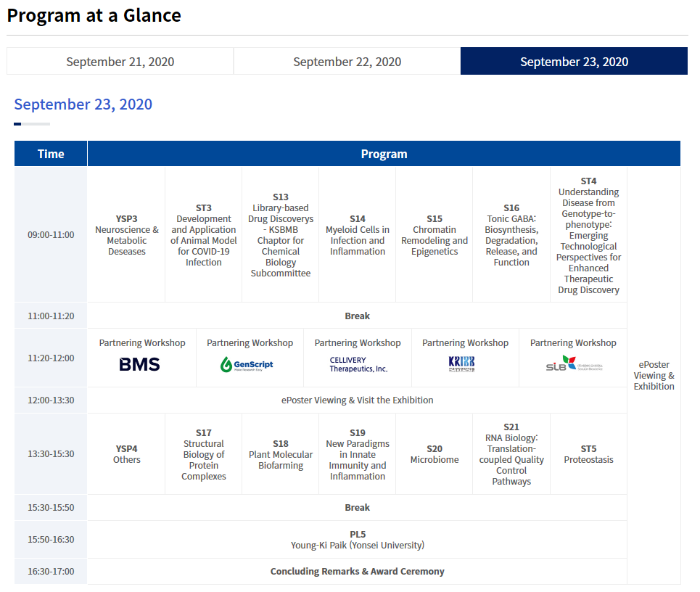
Task: Switch to the September 22, 2020 tab
Action: coord(347,62)
